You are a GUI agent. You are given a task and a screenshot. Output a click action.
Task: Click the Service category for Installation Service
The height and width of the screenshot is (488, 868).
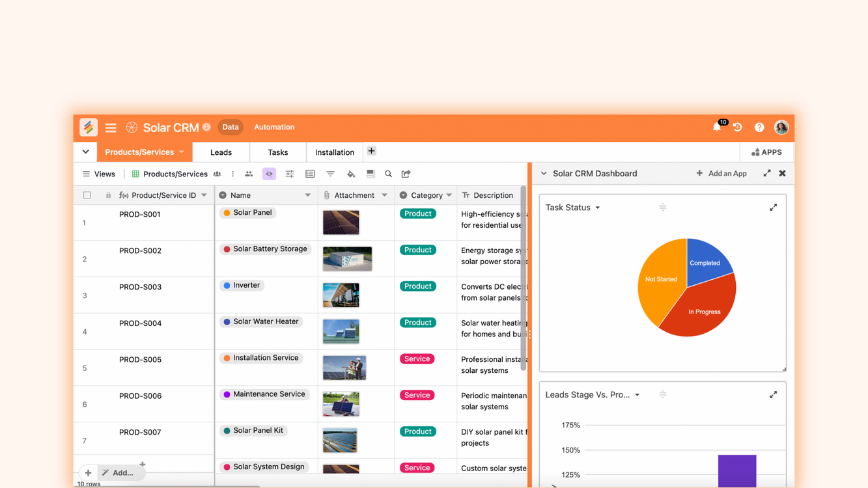pos(417,359)
